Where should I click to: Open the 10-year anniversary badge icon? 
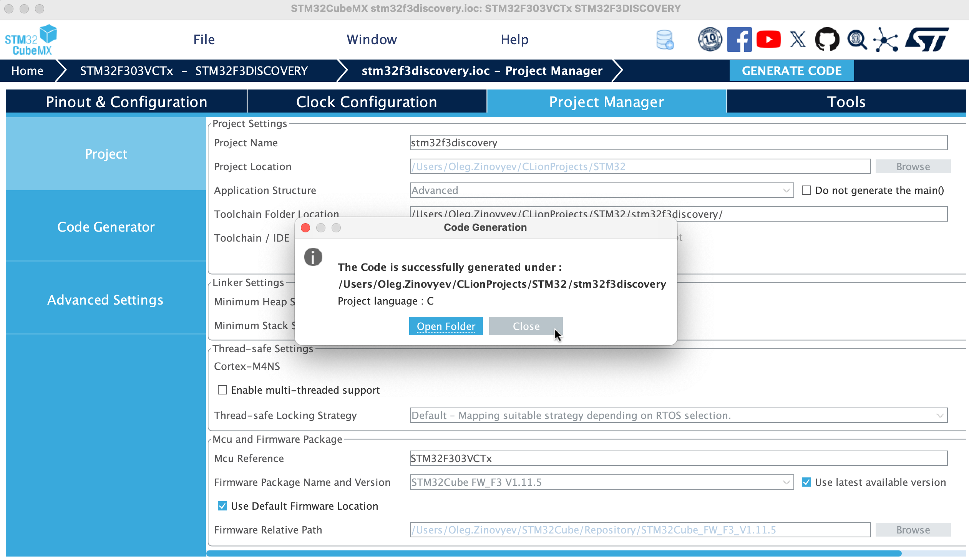point(709,40)
